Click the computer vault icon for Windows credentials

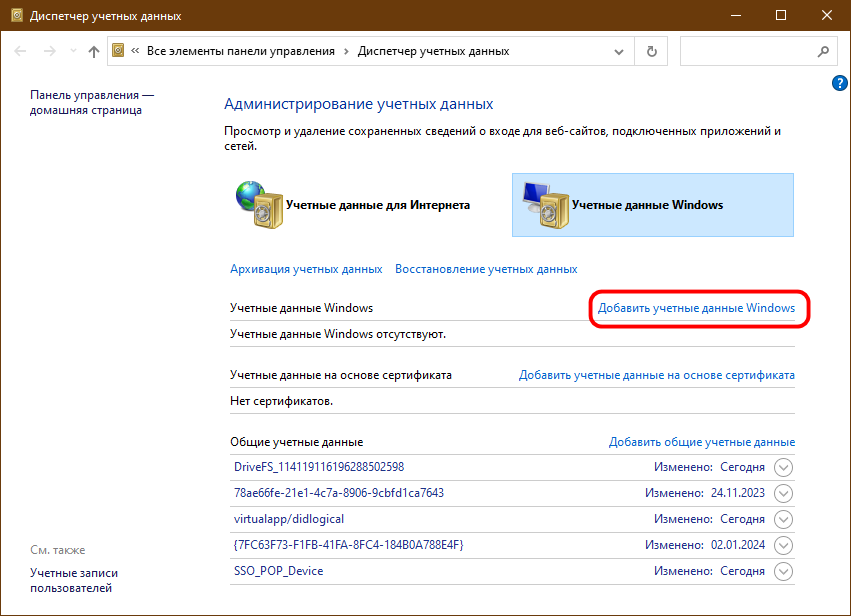pos(545,205)
